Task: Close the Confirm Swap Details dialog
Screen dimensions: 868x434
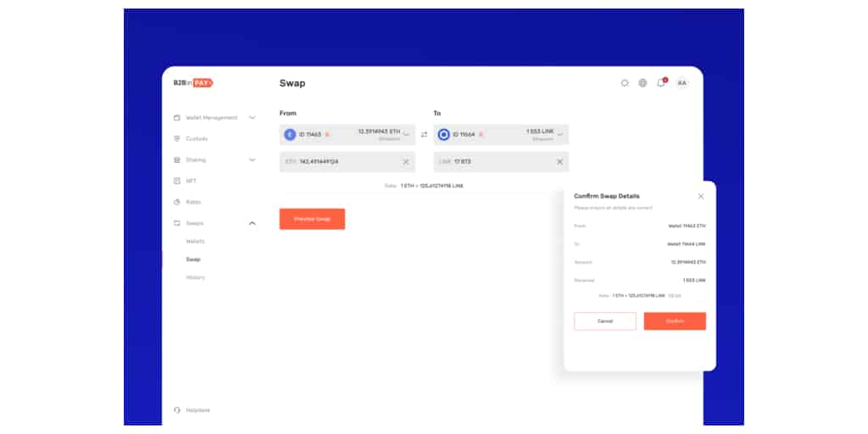Action: pyautogui.click(x=700, y=197)
